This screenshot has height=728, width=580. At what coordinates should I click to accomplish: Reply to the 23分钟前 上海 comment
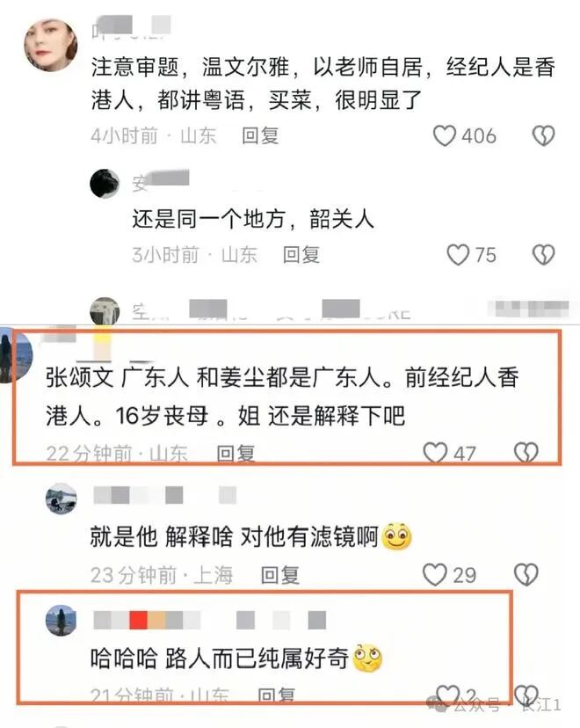point(280,575)
